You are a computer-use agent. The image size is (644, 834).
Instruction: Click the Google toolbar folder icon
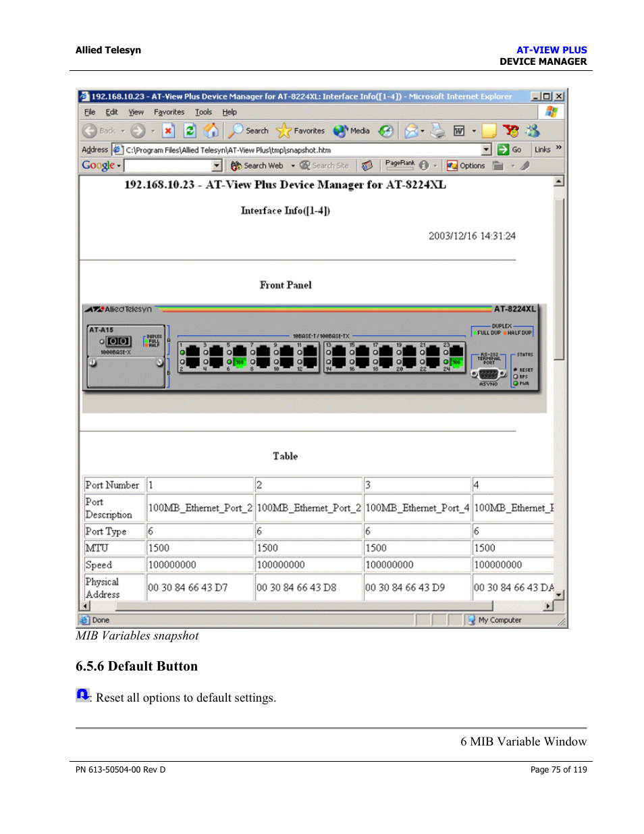tap(498, 165)
